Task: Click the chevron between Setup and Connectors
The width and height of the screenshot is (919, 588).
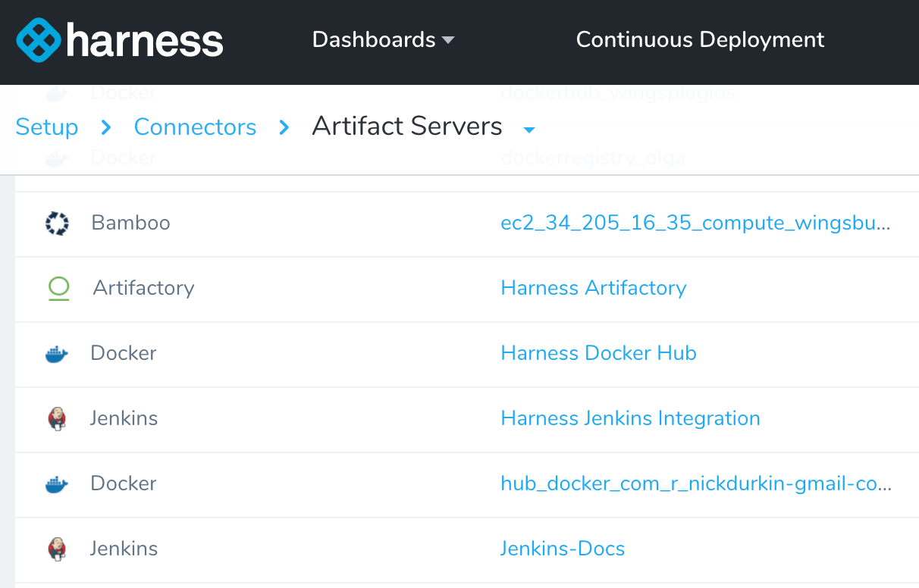Action: pos(106,127)
